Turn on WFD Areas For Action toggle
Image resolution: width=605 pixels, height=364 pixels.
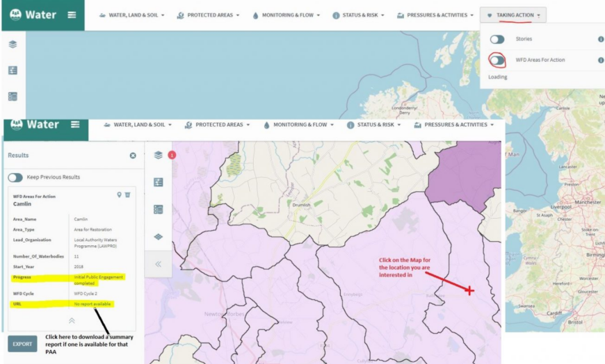[x=497, y=60]
